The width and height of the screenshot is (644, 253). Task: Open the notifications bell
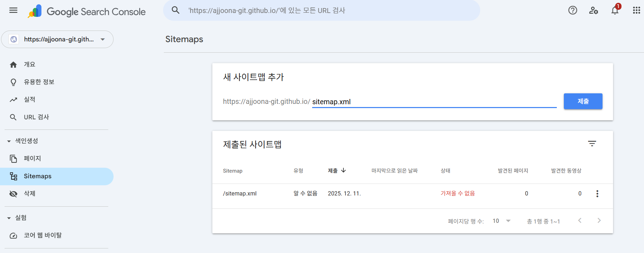(x=615, y=11)
